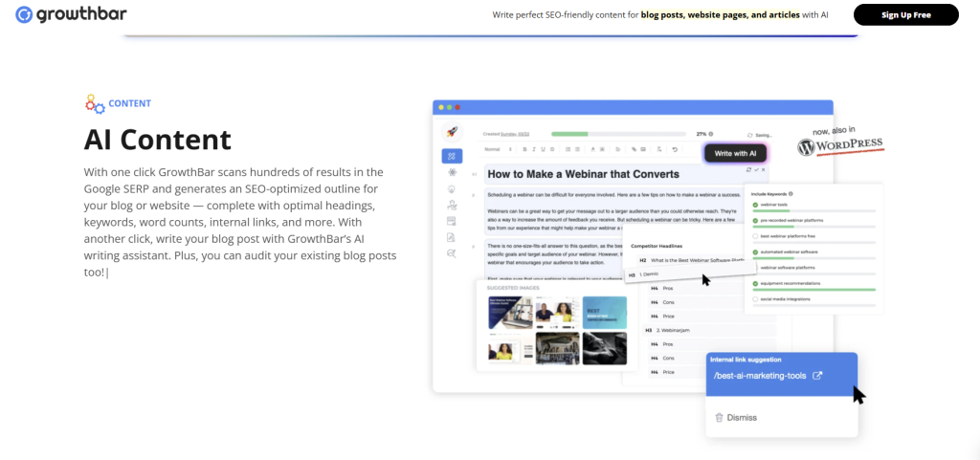The height and width of the screenshot is (460, 980).
Task: Click the WordPress logo
Action: pyautogui.click(x=840, y=146)
